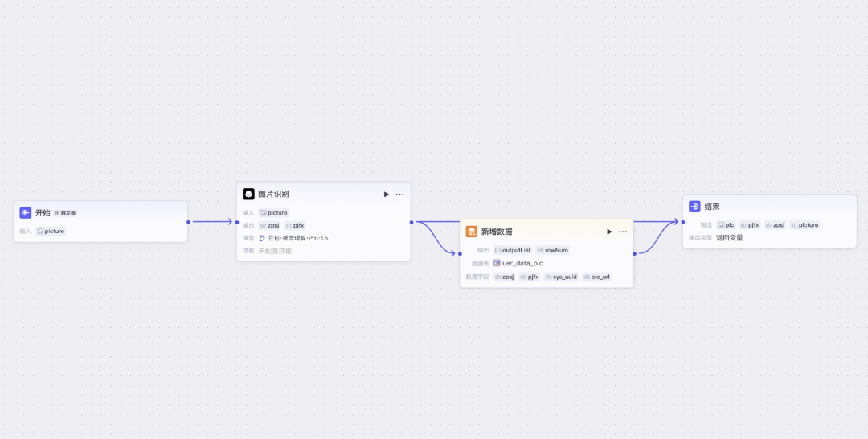
Task: Click the 未配置技能 skills placeholder text
Action: [275, 251]
